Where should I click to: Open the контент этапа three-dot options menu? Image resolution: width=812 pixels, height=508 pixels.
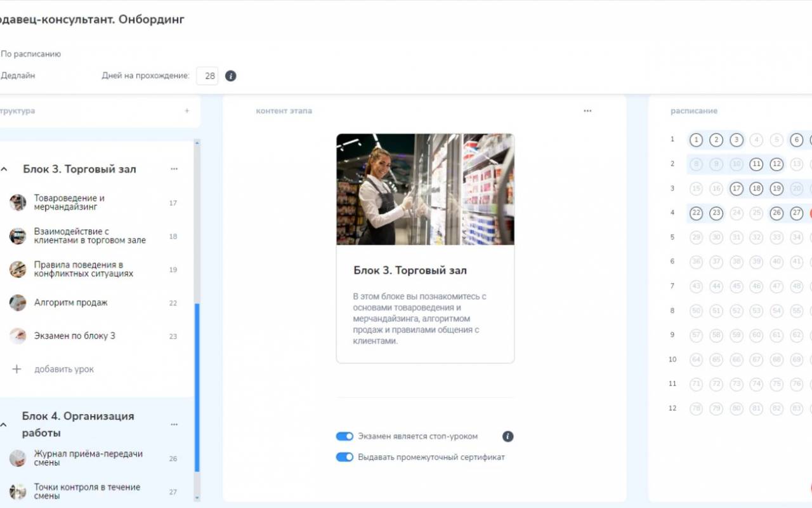[x=587, y=111]
